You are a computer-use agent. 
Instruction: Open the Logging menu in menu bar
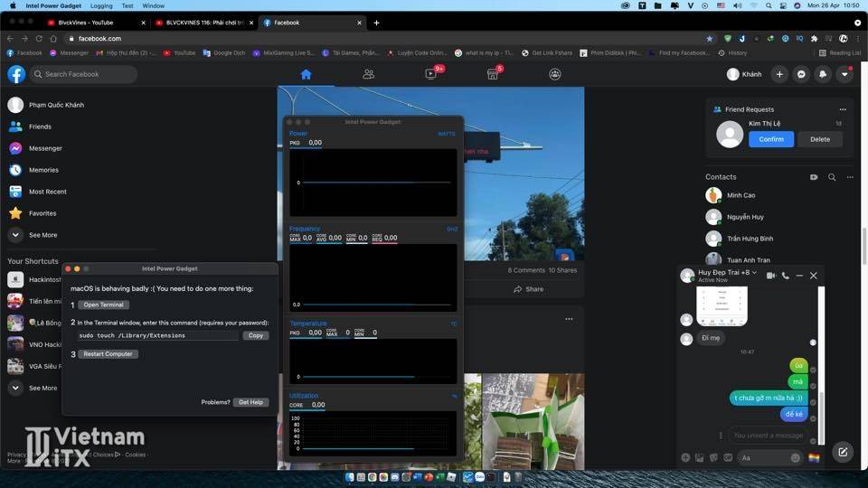[101, 5]
